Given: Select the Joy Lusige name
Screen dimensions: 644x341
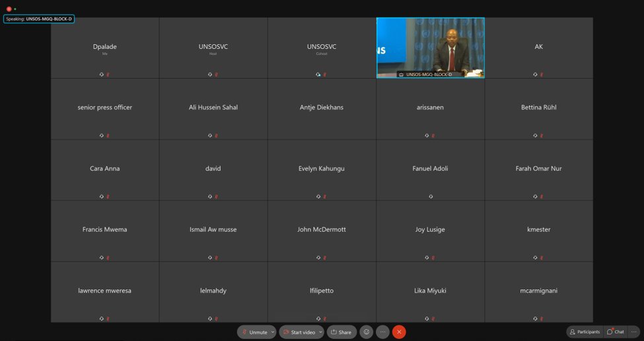Looking at the screenshot, I should (x=430, y=230).
